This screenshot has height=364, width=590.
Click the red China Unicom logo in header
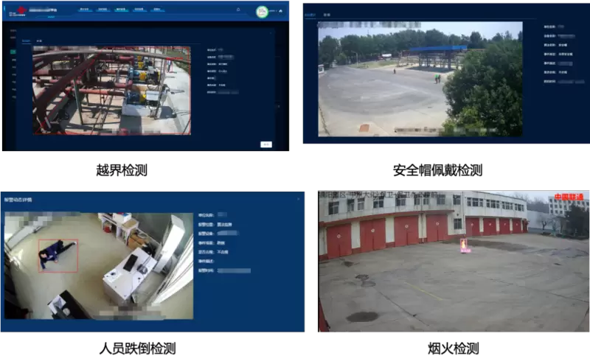(21, 10)
